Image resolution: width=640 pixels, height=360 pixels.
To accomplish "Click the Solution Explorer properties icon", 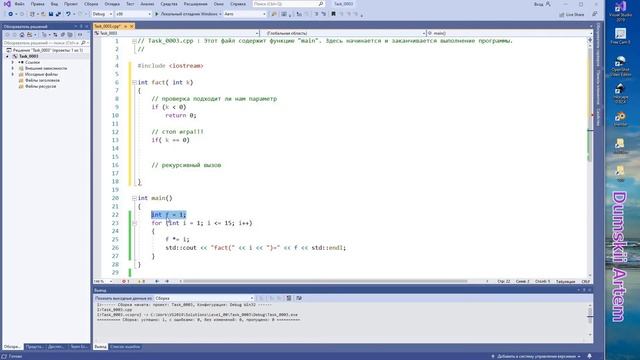I will (80, 35).
